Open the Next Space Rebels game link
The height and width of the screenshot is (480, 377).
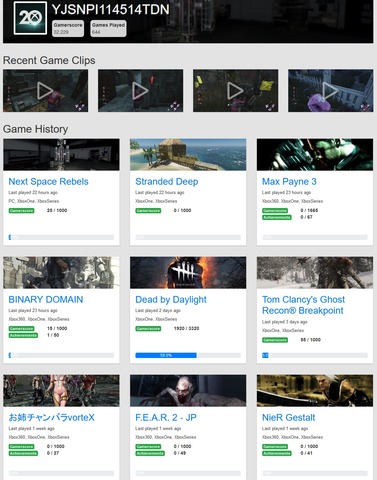(48, 181)
